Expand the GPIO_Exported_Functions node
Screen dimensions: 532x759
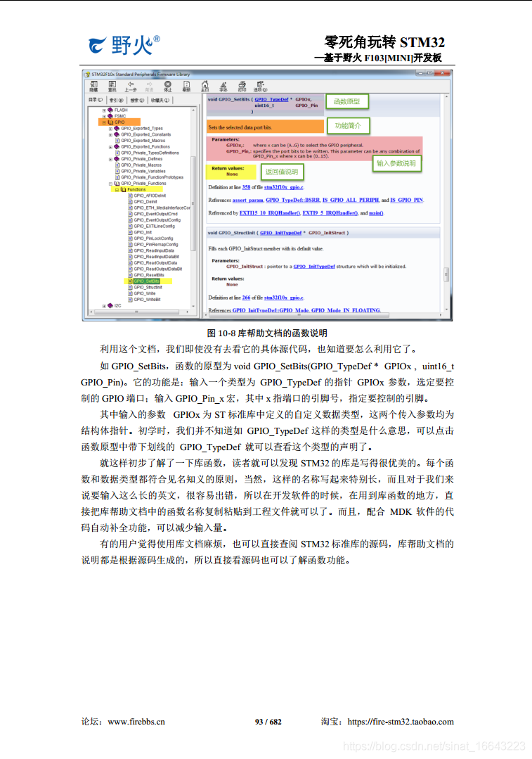coord(110,147)
